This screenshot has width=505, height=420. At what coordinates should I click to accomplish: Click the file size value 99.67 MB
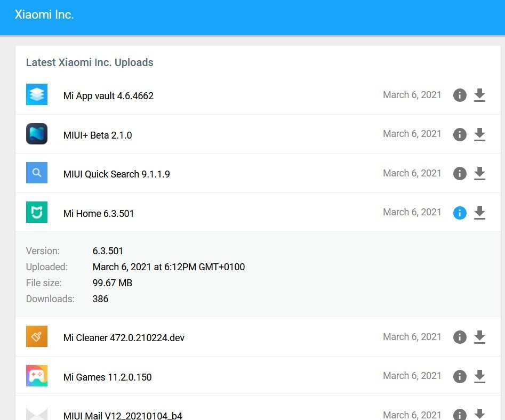click(113, 283)
